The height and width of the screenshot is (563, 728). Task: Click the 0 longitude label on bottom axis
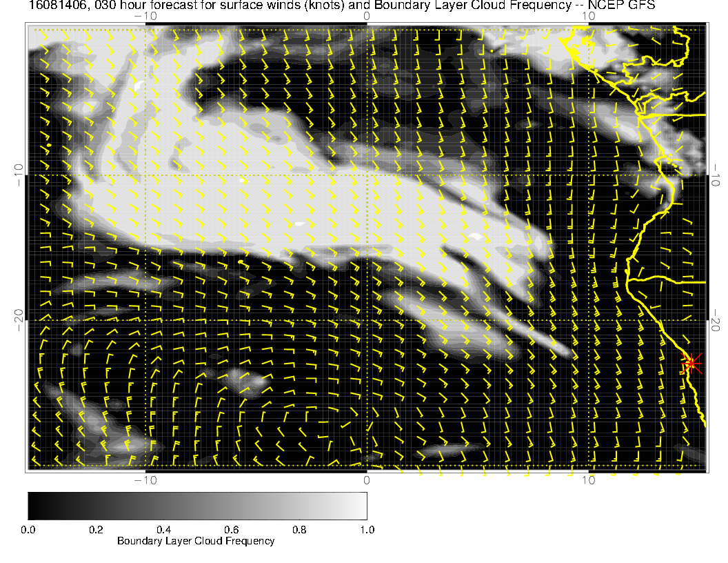point(367,480)
